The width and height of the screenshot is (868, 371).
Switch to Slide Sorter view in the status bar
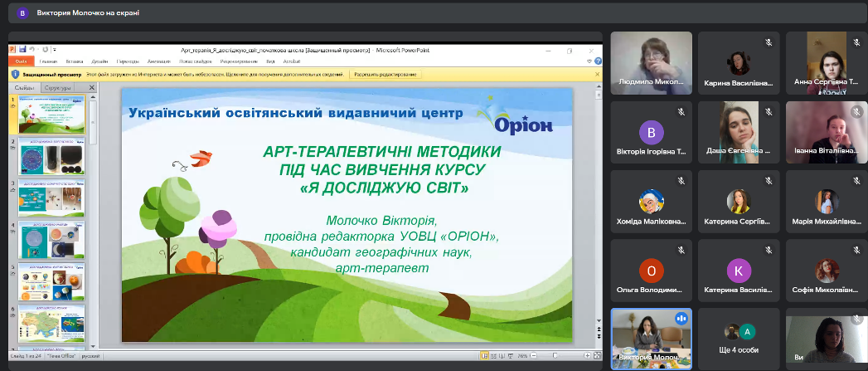tap(494, 356)
